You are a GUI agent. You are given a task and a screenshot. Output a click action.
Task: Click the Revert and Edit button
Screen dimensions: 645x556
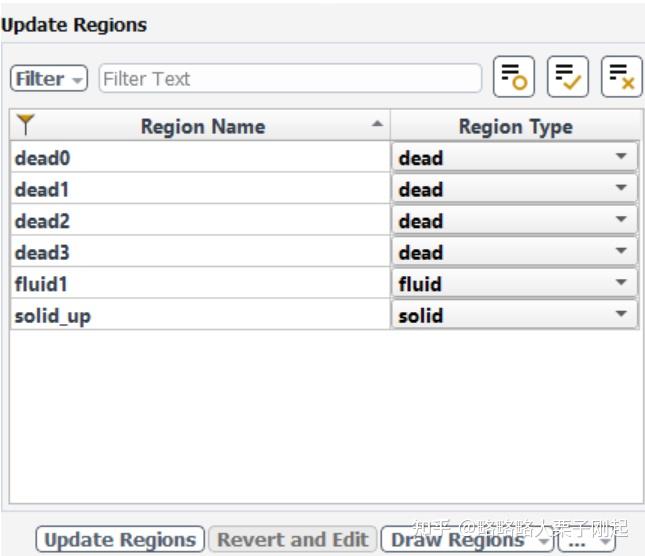point(292,539)
